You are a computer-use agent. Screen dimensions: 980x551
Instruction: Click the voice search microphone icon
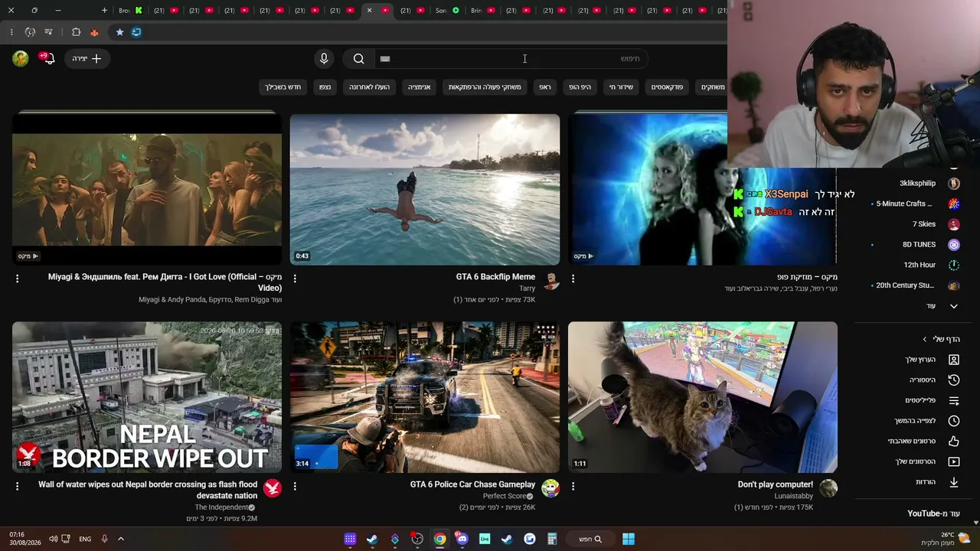click(x=324, y=58)
